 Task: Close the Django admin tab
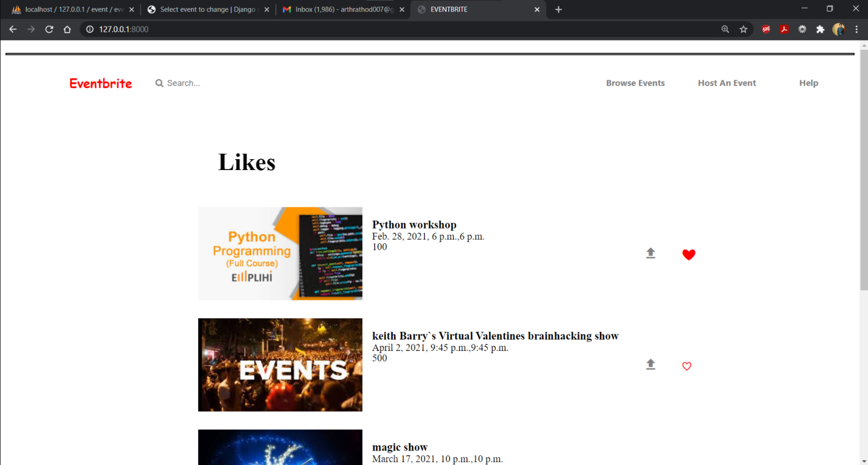coord(267,9)
